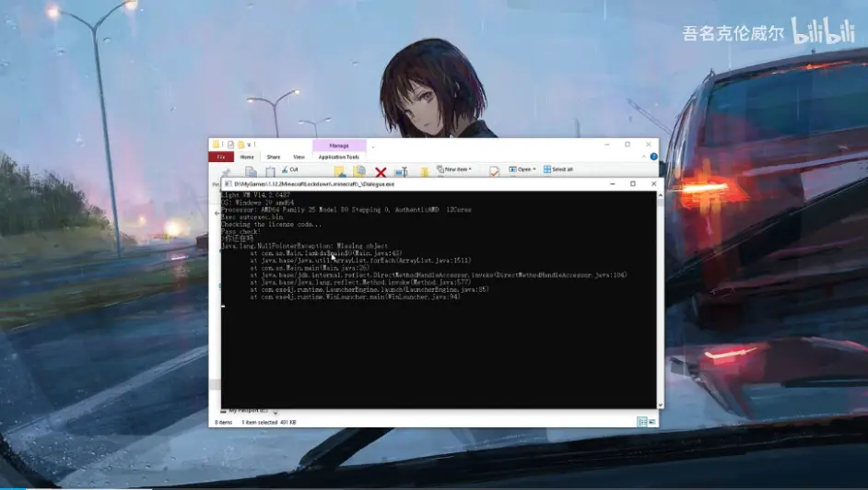The width and height of the screenshot is (868, 490).
Task: Click the Copy to folder icon
Action: 359,171
